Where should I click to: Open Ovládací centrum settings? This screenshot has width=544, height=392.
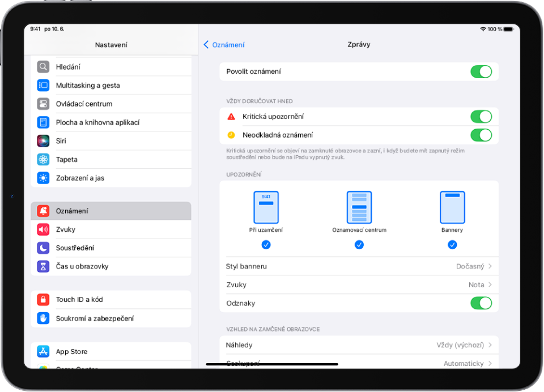(111, 104)
